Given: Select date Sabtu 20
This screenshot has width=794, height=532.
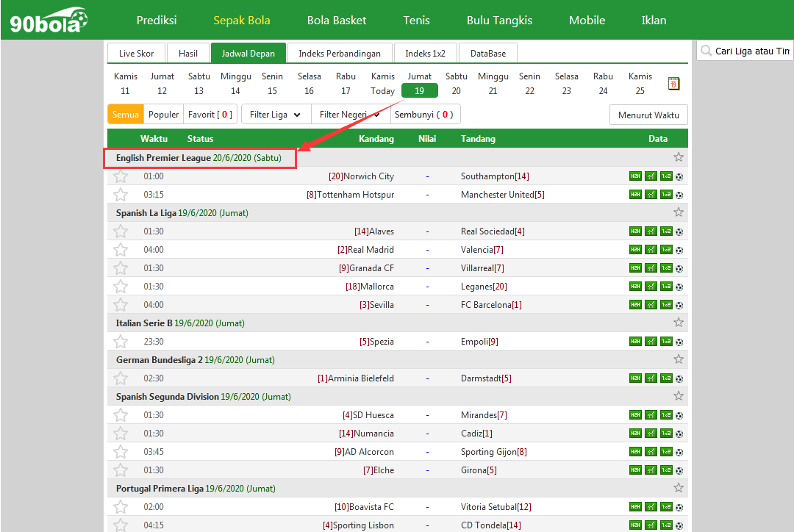Looking at the screenshot, I should 457,84.
